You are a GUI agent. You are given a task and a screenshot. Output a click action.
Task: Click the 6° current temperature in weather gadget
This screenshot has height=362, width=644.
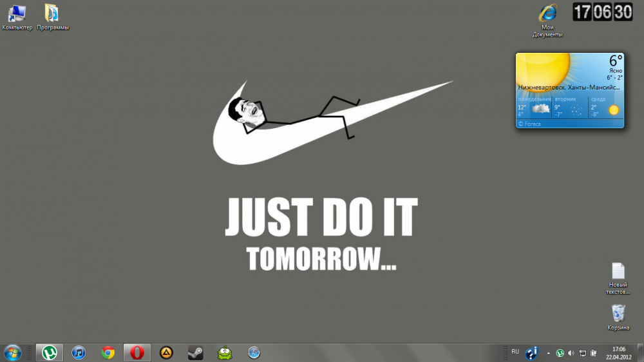pos(616,61)
